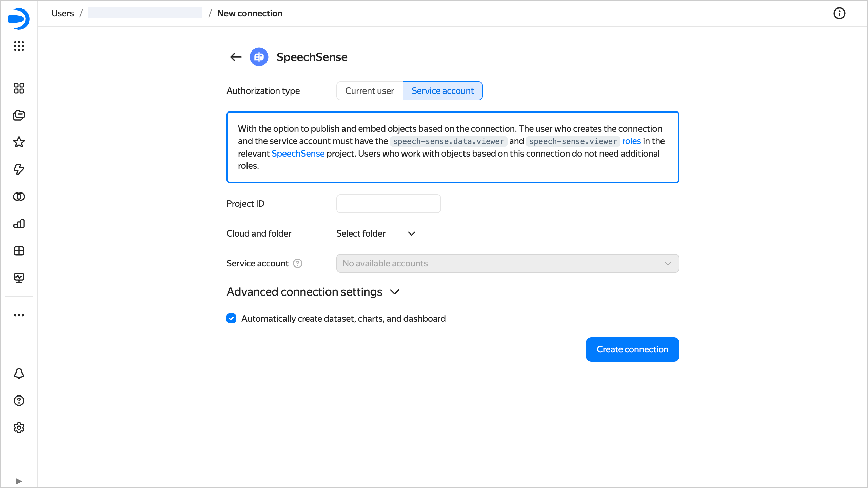Image resolution: width=868 pixels, height=488 pixels.
Task: Click the back arrow next to SpeechSense
Action: [236, 57]
